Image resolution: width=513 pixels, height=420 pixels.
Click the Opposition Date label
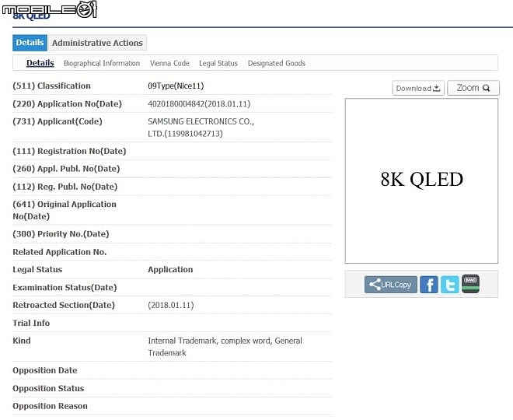45,370
